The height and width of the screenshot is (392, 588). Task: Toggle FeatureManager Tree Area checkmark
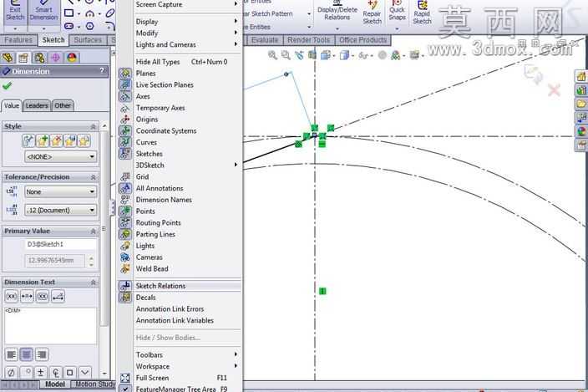point(180,389)
